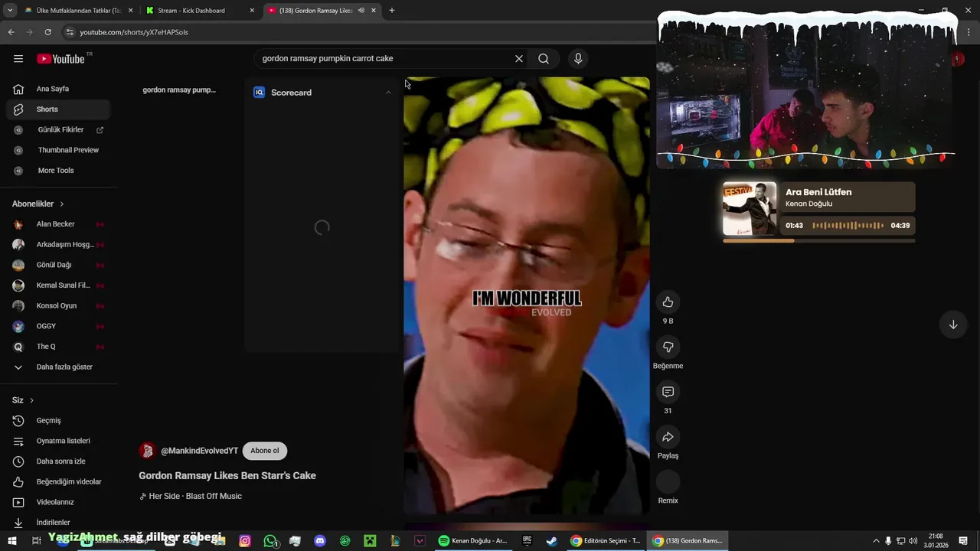Open Konsol Oyun subscription channel

click(x=58, y=305)
